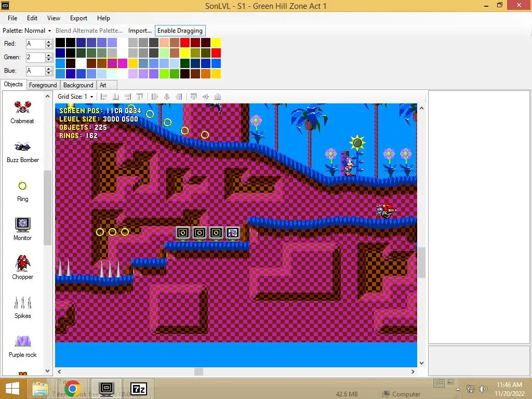Select the Buzz Bomber object
Image resolution: width=532 pixels, height=399 pixels.
coord(22,152)
